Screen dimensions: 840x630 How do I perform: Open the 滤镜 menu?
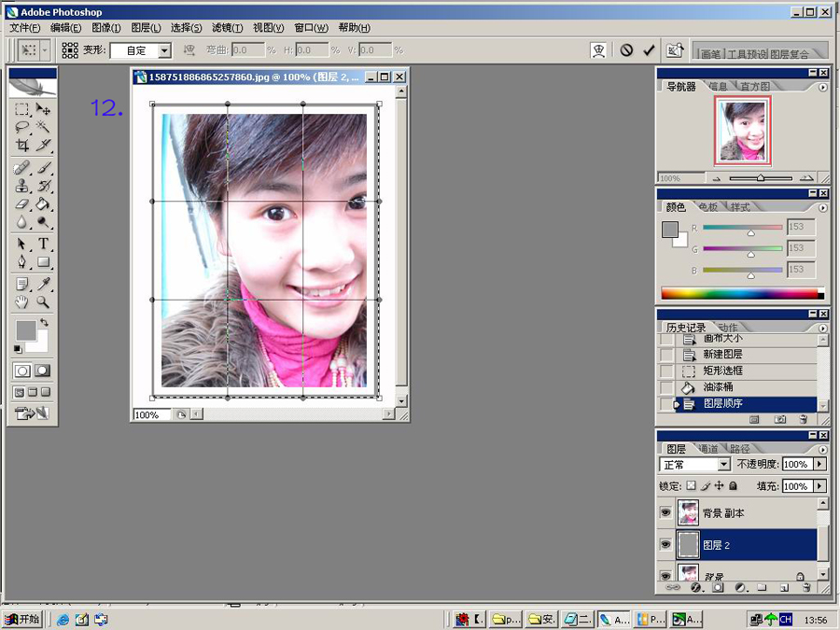tap(227, 27)
